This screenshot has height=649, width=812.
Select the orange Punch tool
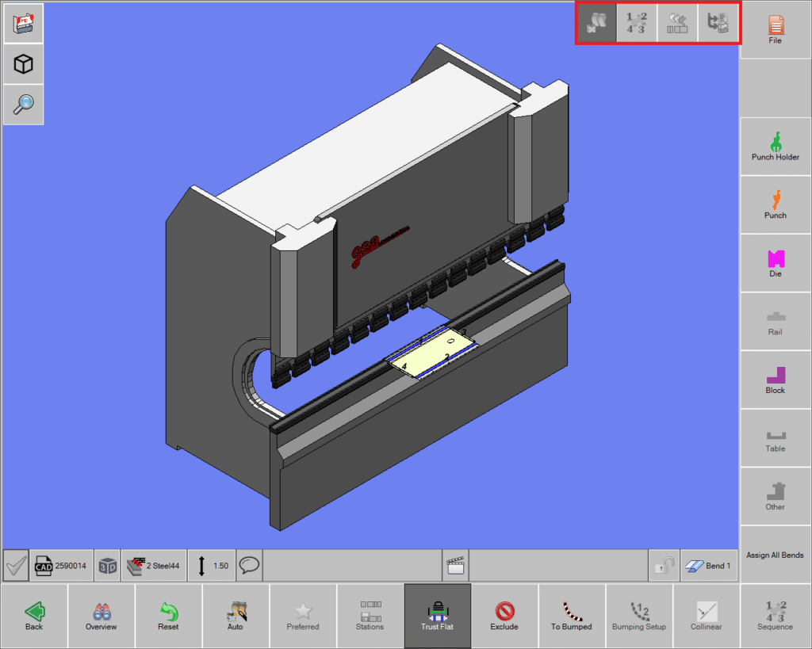(x=775, y=204)
